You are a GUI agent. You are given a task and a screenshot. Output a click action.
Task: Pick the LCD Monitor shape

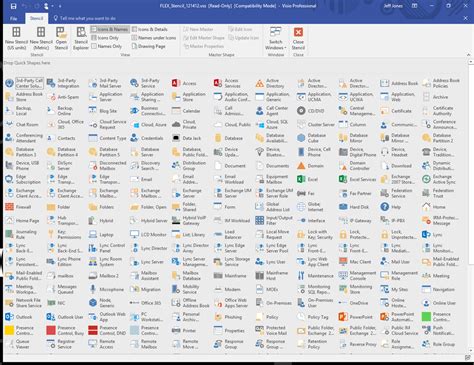click(x=149, y=235)
